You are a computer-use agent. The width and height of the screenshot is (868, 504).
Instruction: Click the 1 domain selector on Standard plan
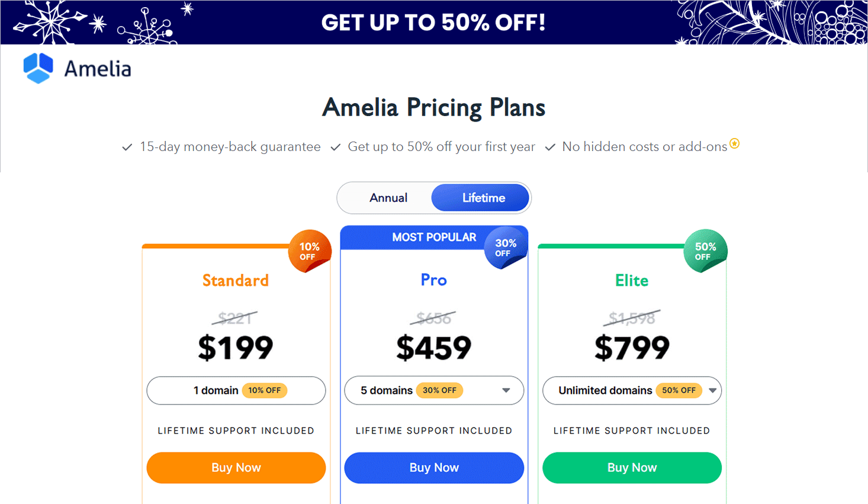tap(236, 390)
